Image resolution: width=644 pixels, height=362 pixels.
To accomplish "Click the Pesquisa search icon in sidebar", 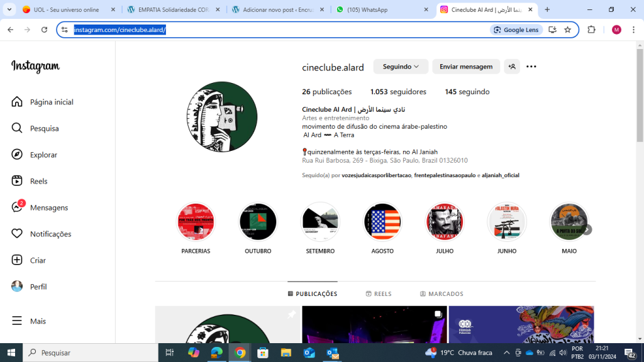I will [x=18, y=128].
